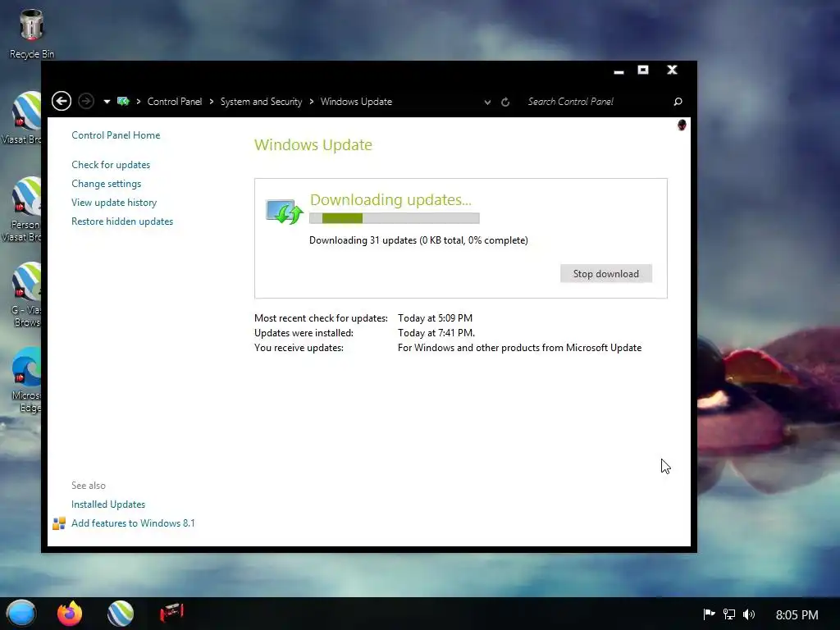Maximize the Windows Update window

(x=643, y=70)
